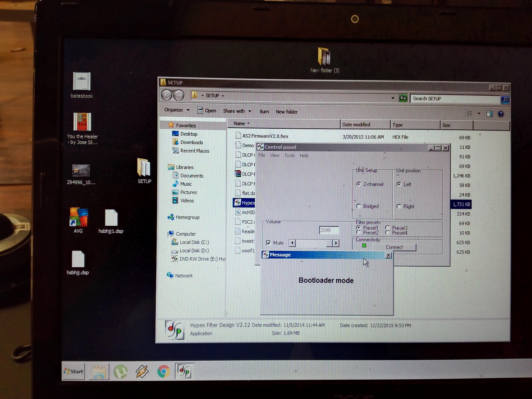The image size is (532, 399).
Task: Select the Bridged unit setup option
Action: 367,206
